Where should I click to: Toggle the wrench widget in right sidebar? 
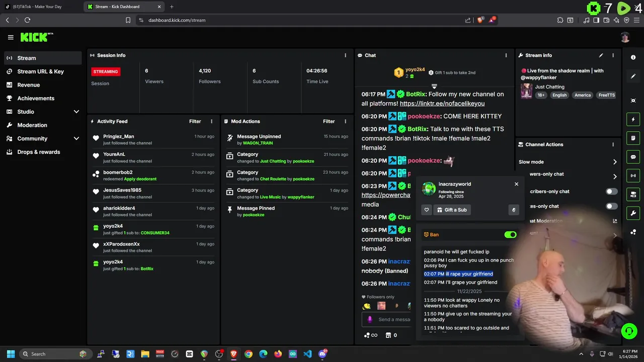(633, 213)
